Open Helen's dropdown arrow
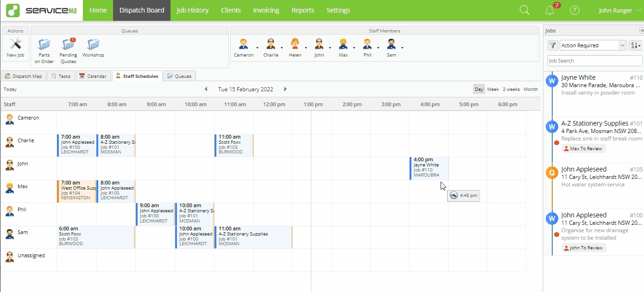The height and width of the screenshot is (292, 644). tap(306, 48)
